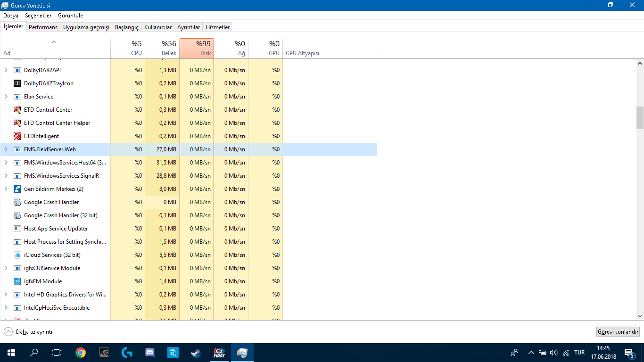Expand the DolbyDAX2API process entry

click(6, 70)
